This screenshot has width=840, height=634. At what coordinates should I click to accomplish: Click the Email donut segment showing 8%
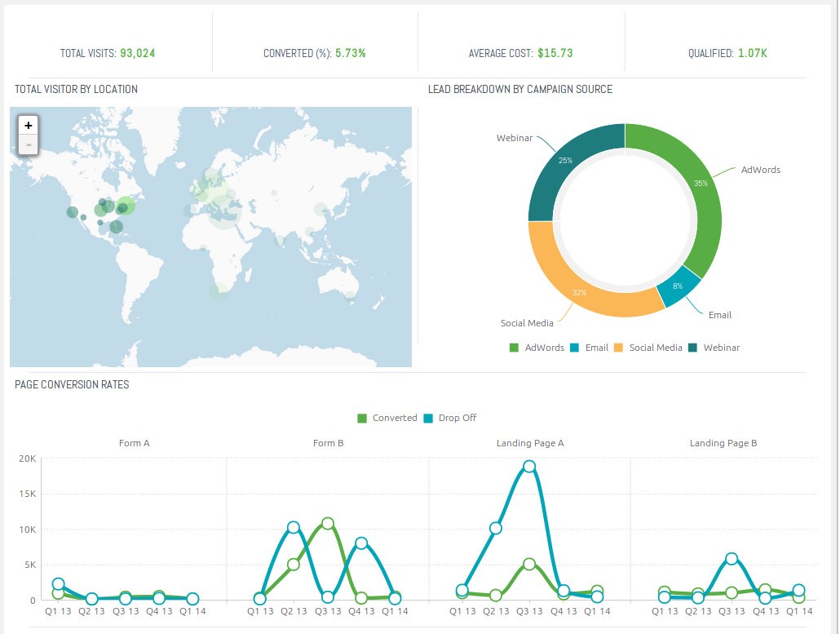click(678, 287)
